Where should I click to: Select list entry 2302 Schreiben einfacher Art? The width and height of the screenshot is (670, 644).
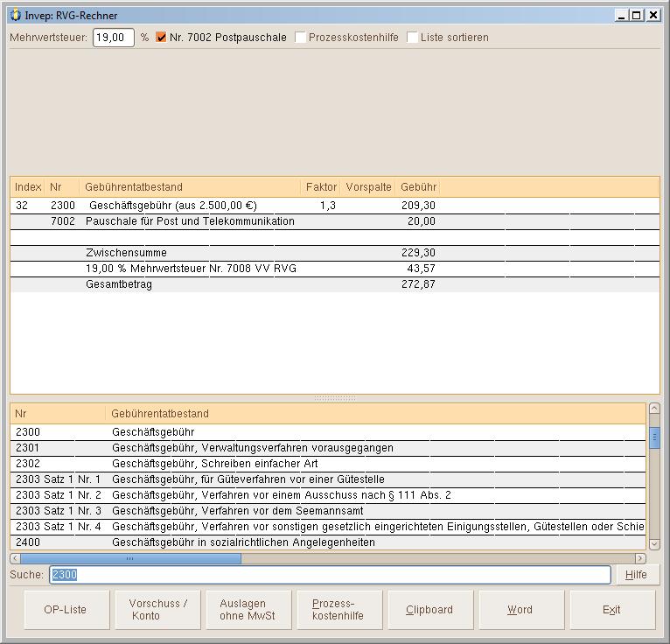pyautogui.click(x=328, y=464)
